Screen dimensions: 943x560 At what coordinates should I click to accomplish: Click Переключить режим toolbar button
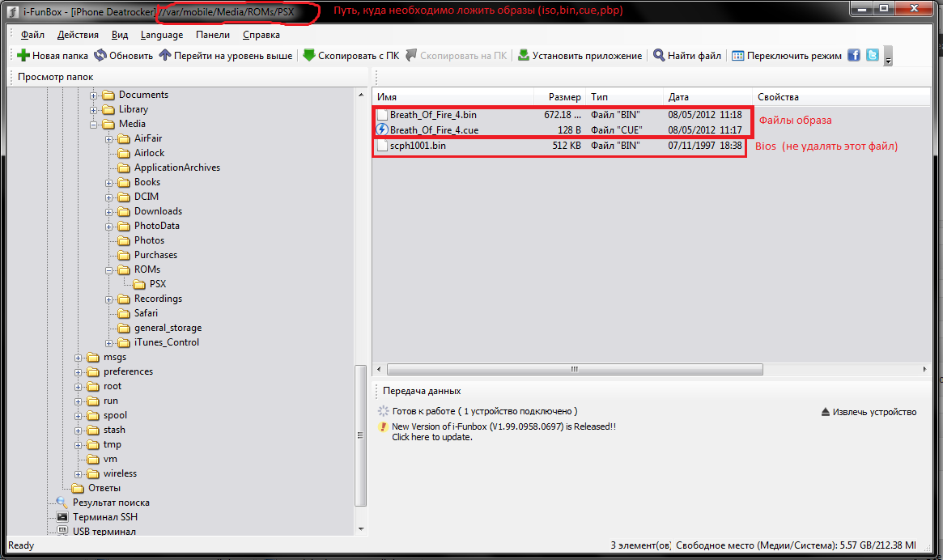coord(785,56)
